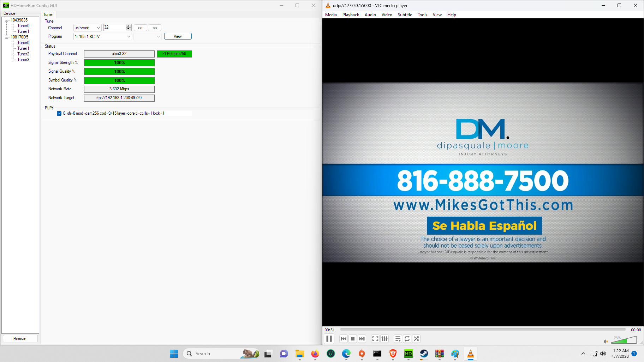Screen dimensions: 644x362
Task: Open Steam from taskbar
Action: click(x=424, y=354)
